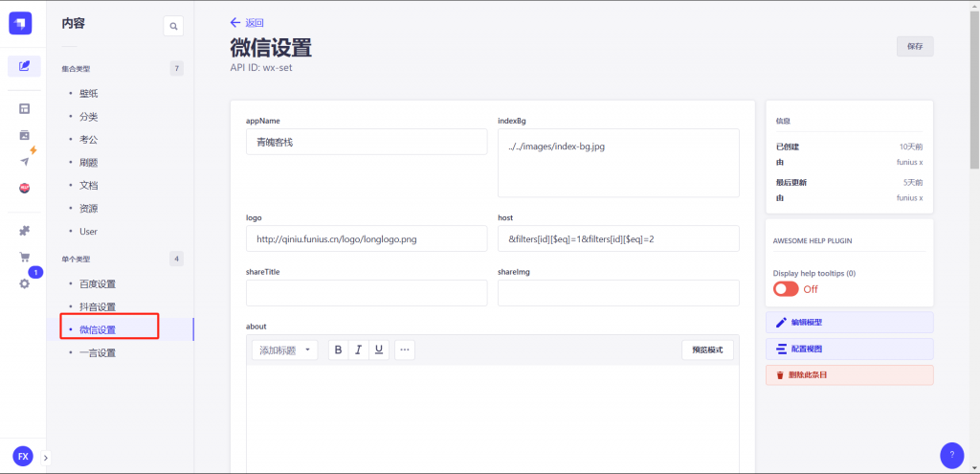Click the shareTitle input field
The width and height of the screenshot is (980, 474).
click(367, 293)
